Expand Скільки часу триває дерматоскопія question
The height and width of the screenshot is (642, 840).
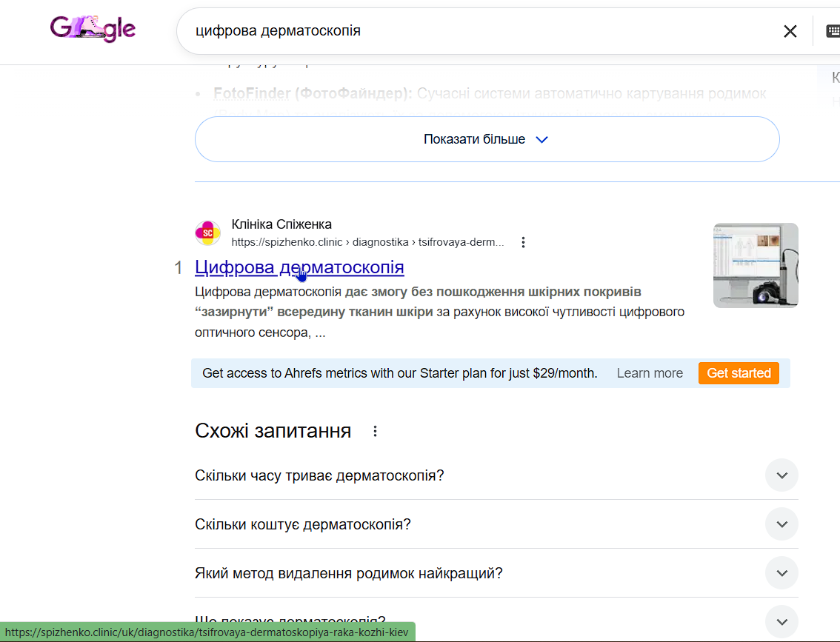point(496,475)
